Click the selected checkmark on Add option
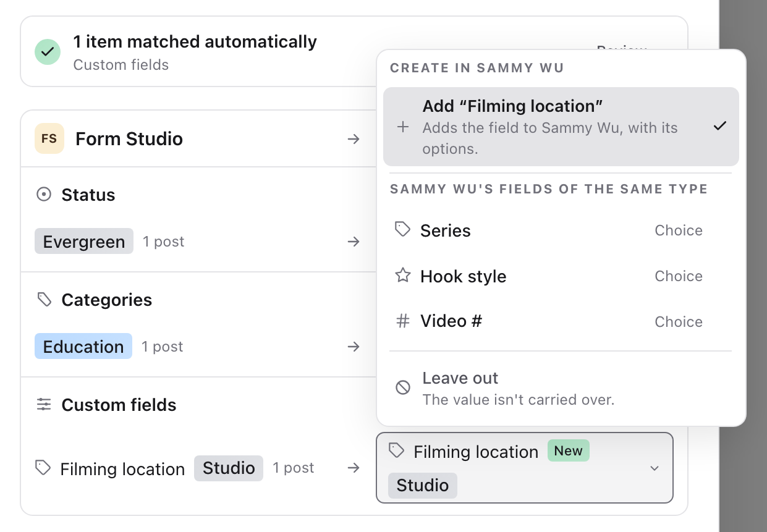This screenshot has width=767, height=532. coord(719,126)
